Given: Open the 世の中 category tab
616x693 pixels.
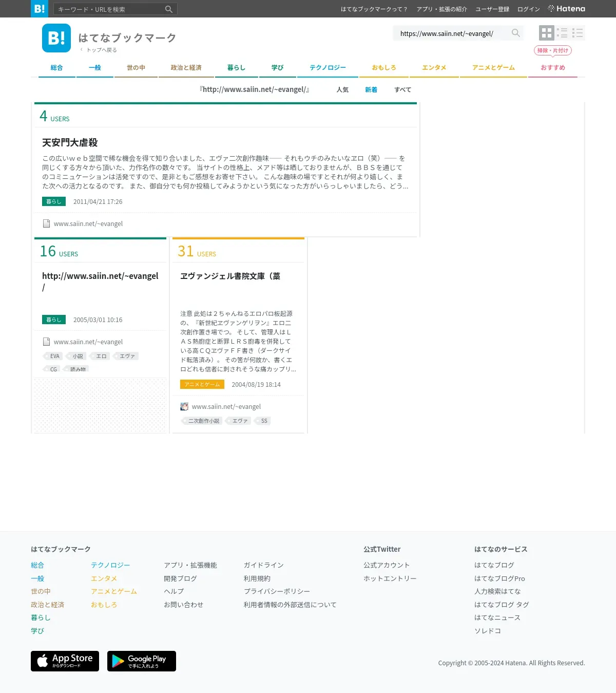Looking at the screenshot, I should click(x=136, y=68).
